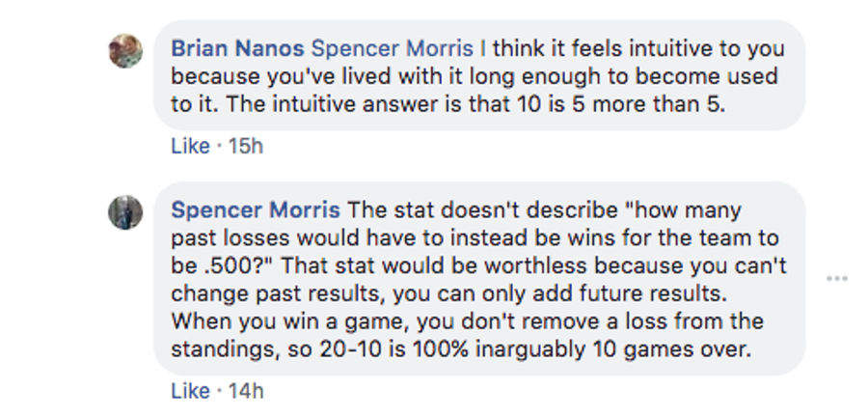
Task: Open Spencer Morris's commenter avatar
Action: coord(125,212)
